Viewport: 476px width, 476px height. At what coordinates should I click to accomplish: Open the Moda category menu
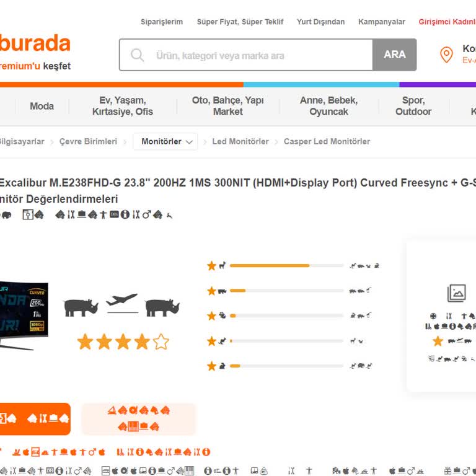42,106
